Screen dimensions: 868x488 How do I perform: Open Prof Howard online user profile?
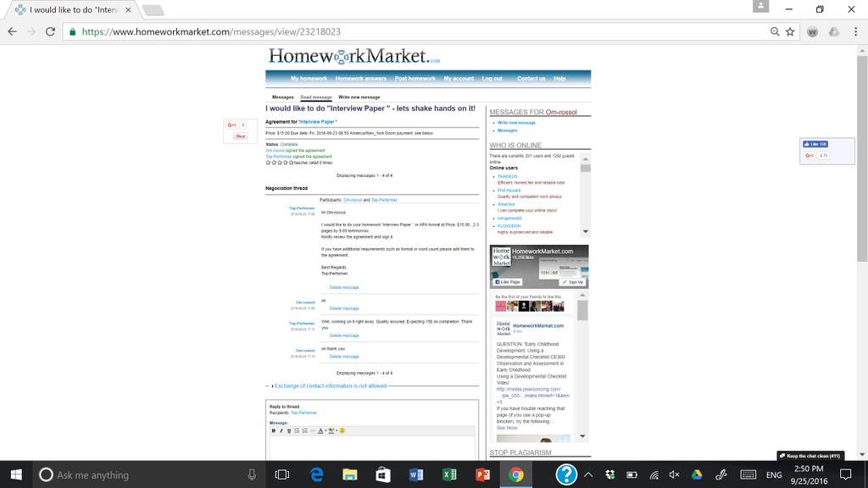(x=509, y=191)
